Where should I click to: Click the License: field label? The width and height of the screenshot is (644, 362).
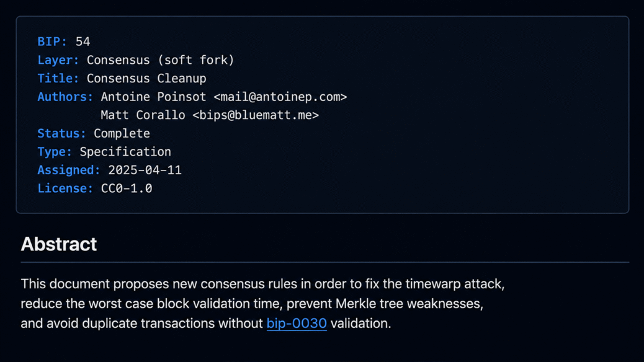click(65, 188)
